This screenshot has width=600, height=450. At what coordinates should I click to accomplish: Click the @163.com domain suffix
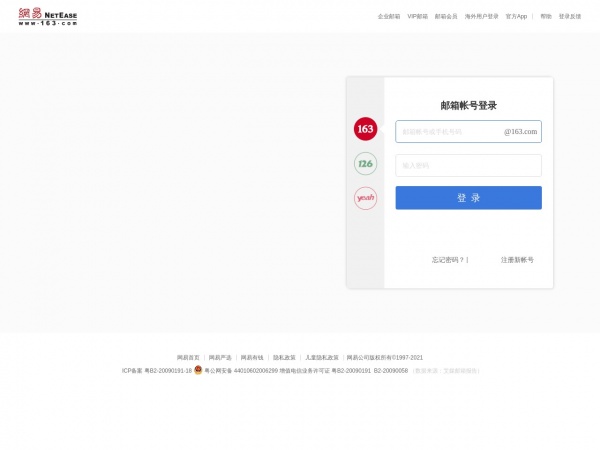[520, 132]
